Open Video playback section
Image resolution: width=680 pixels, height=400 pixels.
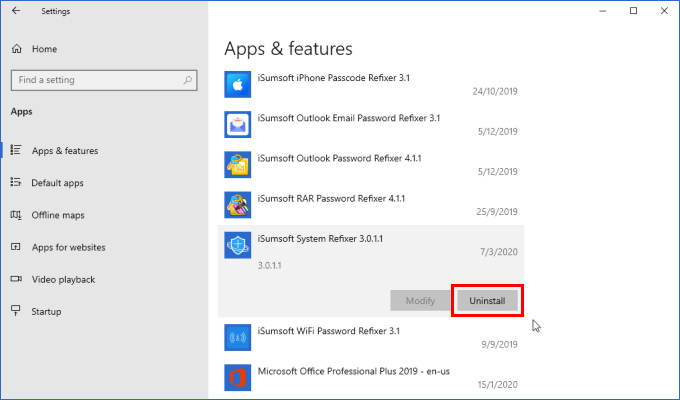coord(63,279)
